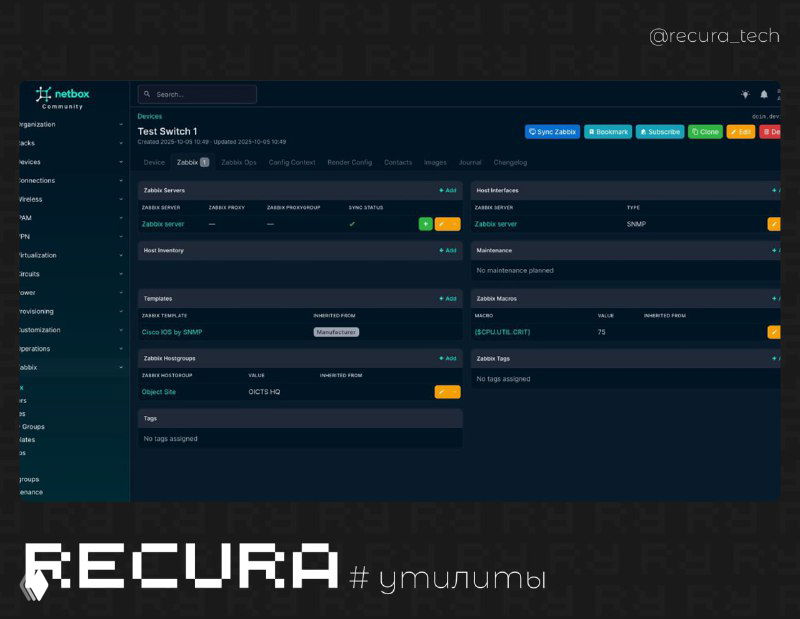Click the red Delete device icon

click(x=768, y=131)
